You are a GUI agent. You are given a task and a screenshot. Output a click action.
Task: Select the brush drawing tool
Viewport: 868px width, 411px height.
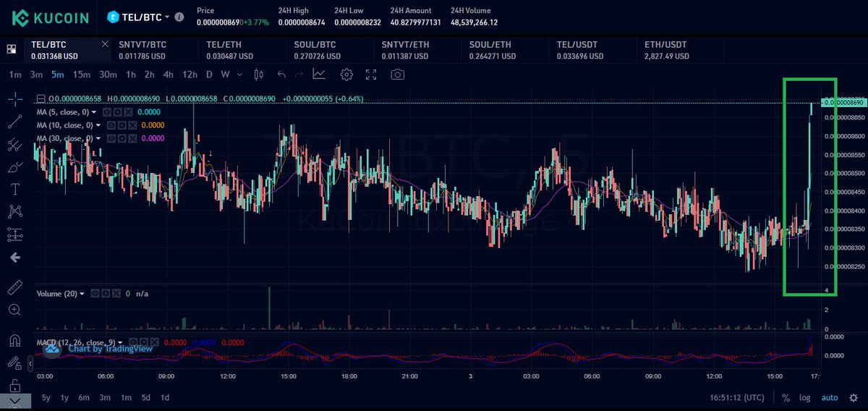(14, 166)
